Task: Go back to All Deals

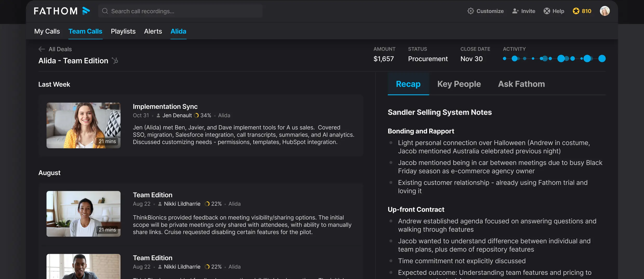Action: coord(60,49)
